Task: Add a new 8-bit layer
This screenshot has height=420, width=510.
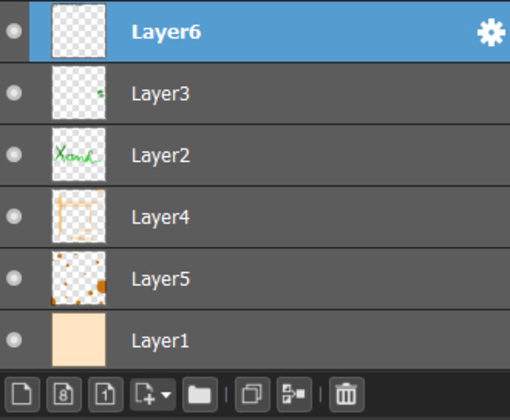Action: [x=64, y=394]
